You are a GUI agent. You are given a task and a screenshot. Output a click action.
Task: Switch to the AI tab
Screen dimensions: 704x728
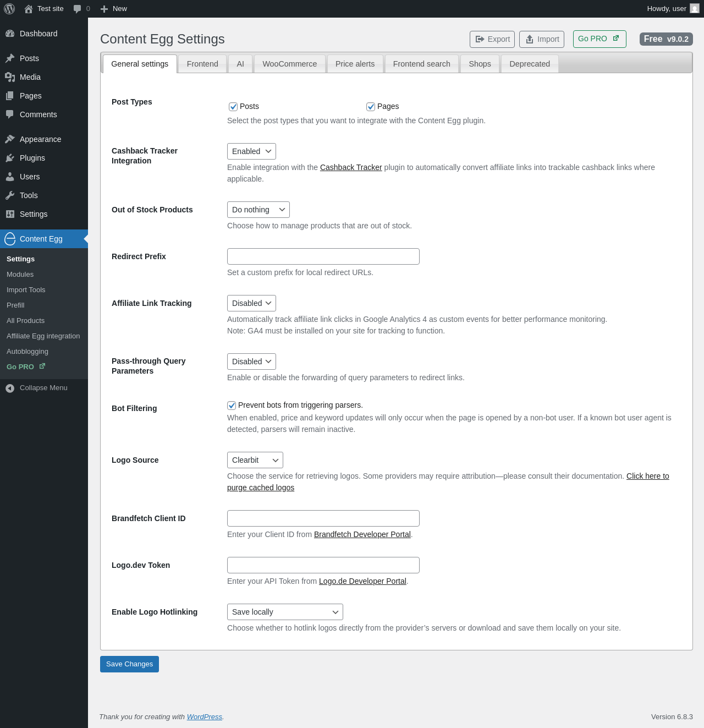click(x=240, y=64)
